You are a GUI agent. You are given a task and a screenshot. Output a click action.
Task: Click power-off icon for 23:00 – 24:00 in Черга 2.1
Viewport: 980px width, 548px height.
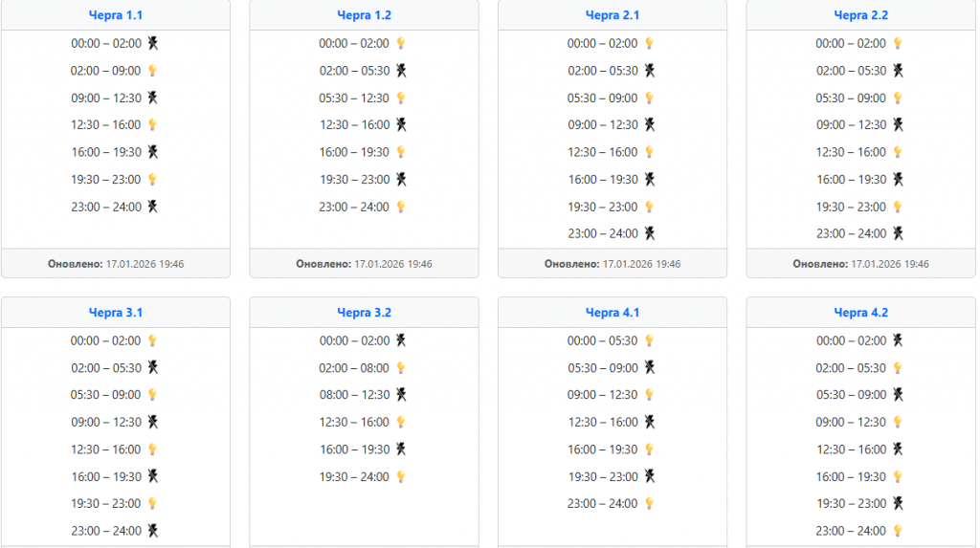point(650,233)
